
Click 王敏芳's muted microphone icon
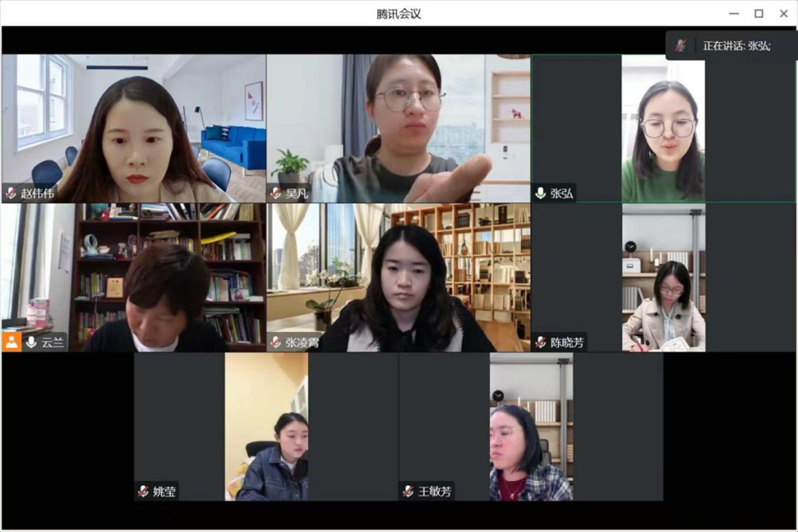click(408, 491)
